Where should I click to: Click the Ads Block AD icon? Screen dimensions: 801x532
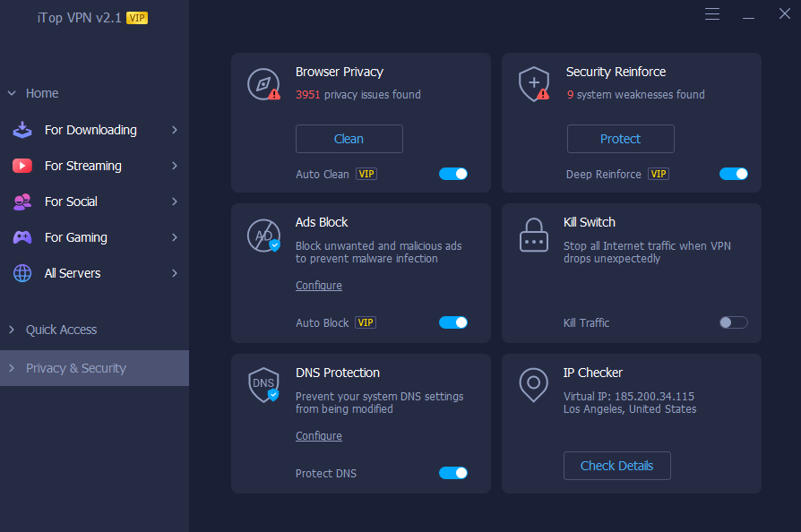263,236
